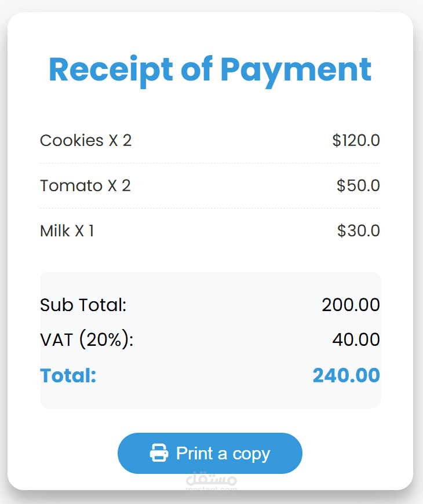
Task: Click the printer icon in the button
Action: [159, 453]
